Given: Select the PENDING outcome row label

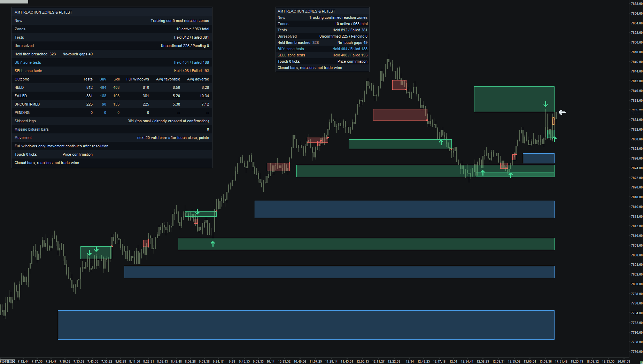Looking at the screenshot, I should (x=22, y=113).
